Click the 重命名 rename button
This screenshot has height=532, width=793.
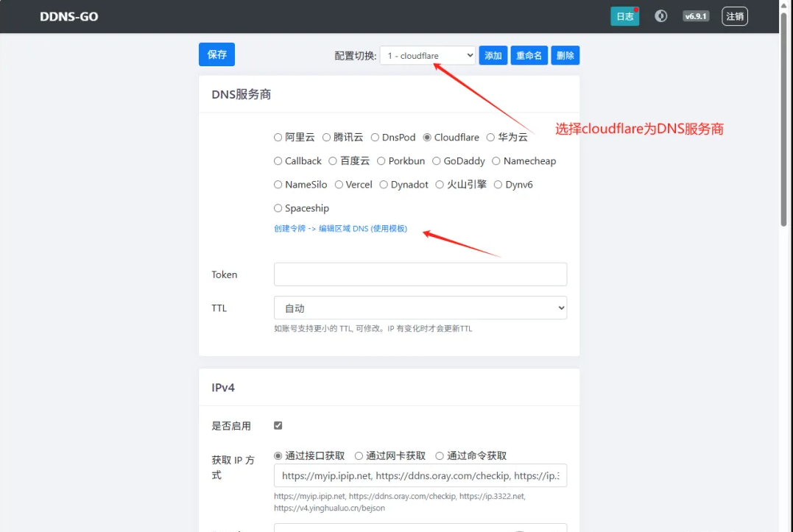tap(529, 56)
